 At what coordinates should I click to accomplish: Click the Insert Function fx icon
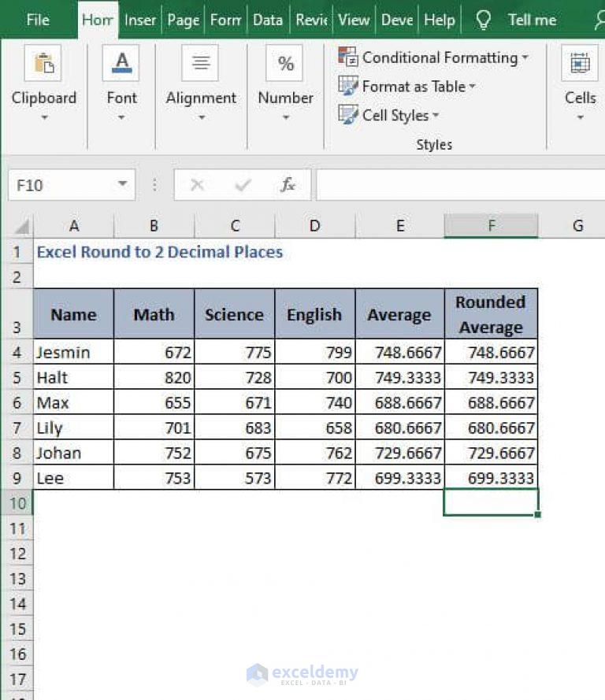288,184
